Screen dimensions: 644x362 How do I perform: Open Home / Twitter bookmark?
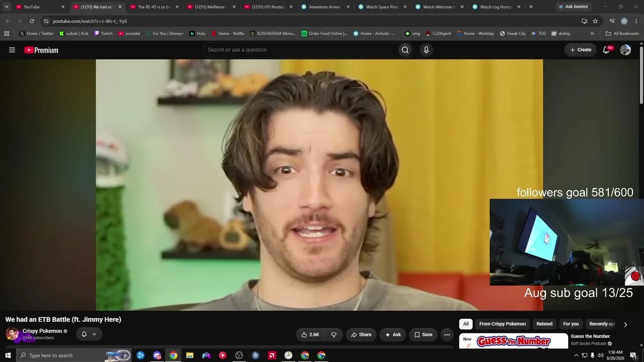36,34
